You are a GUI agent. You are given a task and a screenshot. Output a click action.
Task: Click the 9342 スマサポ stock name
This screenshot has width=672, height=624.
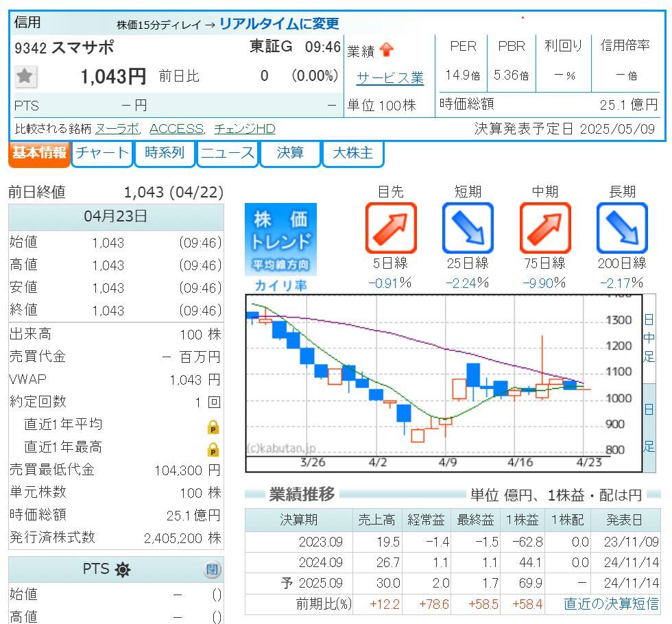64,47
